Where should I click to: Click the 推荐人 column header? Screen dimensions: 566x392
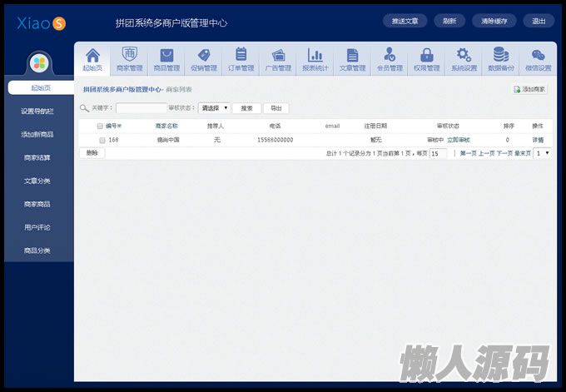(216, 126)
